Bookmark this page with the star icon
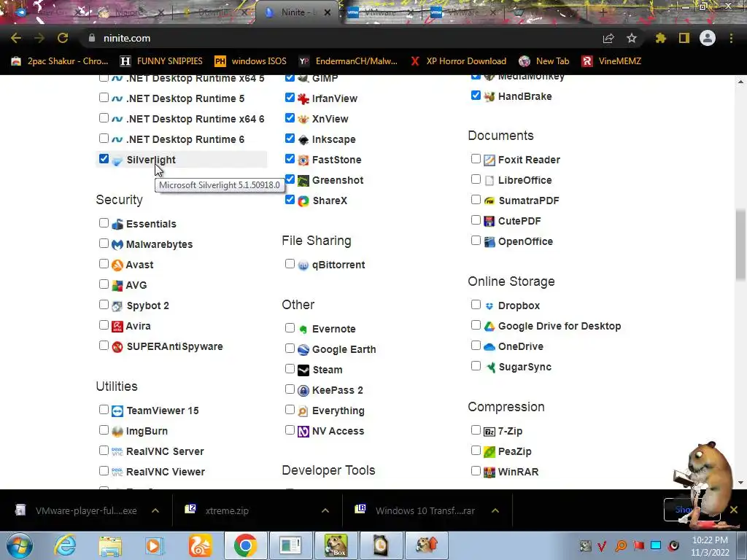This screenshot has width=747, height=560. [x=632, y=38]
